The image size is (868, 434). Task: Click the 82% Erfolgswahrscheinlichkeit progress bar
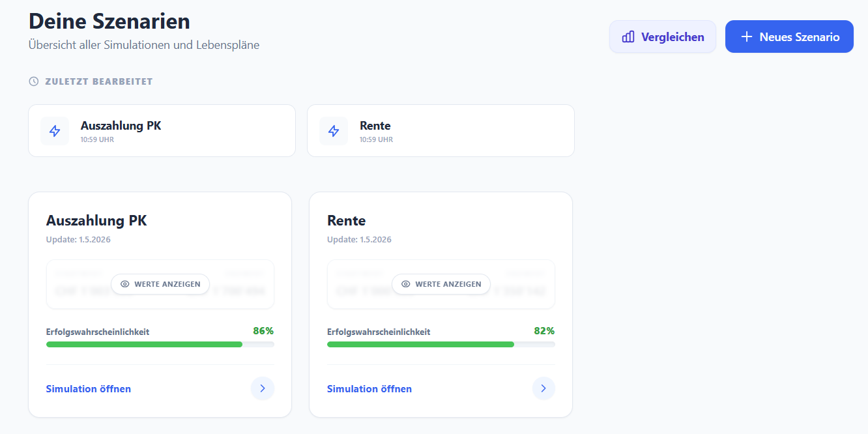point(441,344)
